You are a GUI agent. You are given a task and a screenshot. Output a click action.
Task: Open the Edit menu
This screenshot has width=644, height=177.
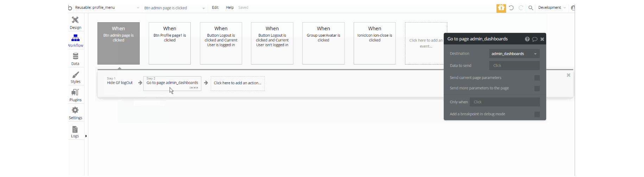pyautogui.click(x=215, y=8)
